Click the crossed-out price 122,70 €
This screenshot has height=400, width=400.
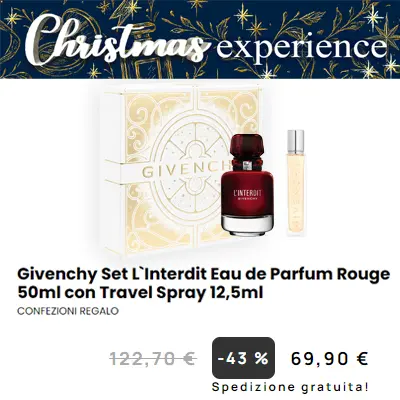pyautogui.click(x=153, y=359)
